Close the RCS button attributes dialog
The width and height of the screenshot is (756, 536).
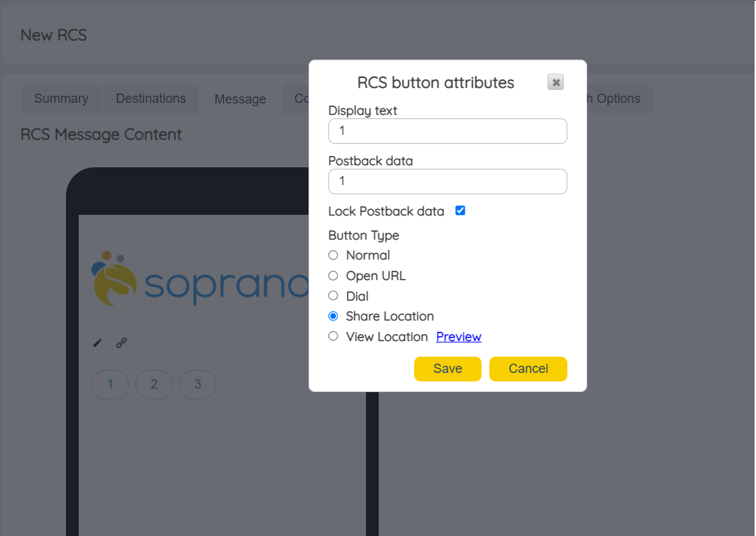(x=556, y=82)
